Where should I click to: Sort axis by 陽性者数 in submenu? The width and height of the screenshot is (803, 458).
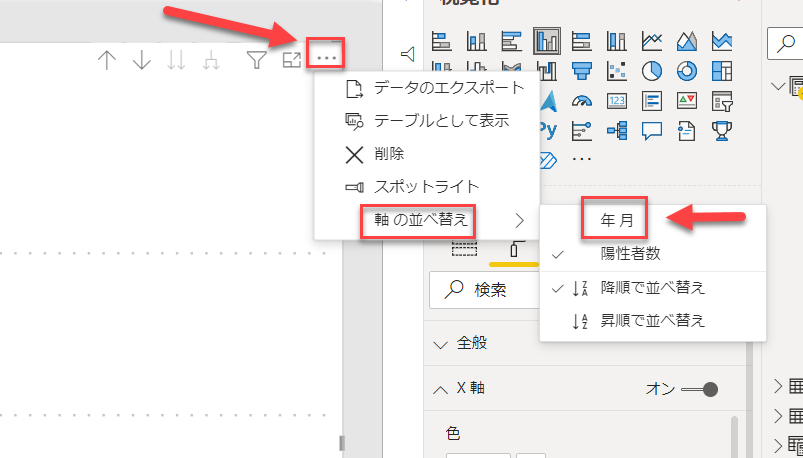point(653,254)
